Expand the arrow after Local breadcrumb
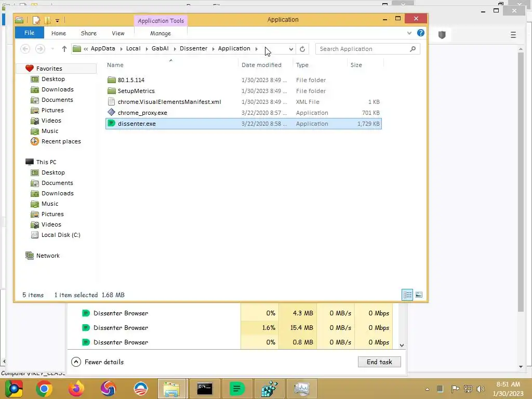532x399 pixels. click(147, 49)
